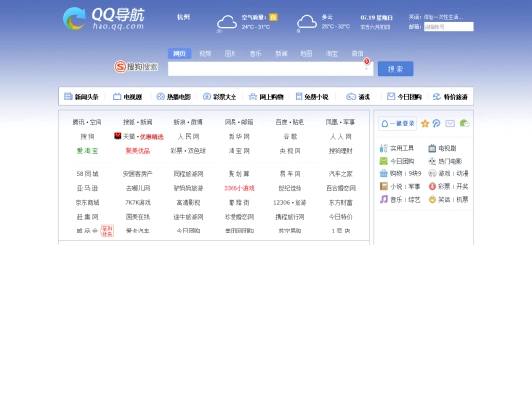
Task: Click the second cloudy weather icon
Action: 306,22
